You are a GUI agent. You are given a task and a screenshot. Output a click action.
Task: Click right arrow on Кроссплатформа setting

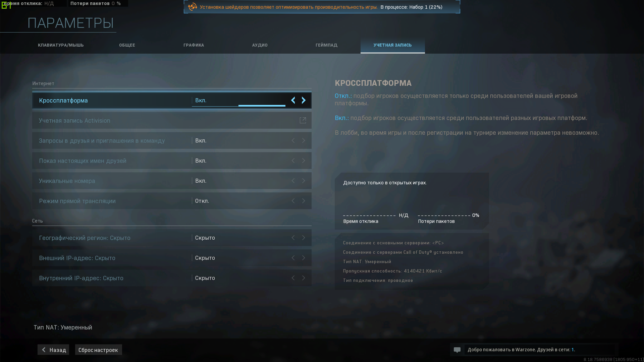[x=304, y=100]
